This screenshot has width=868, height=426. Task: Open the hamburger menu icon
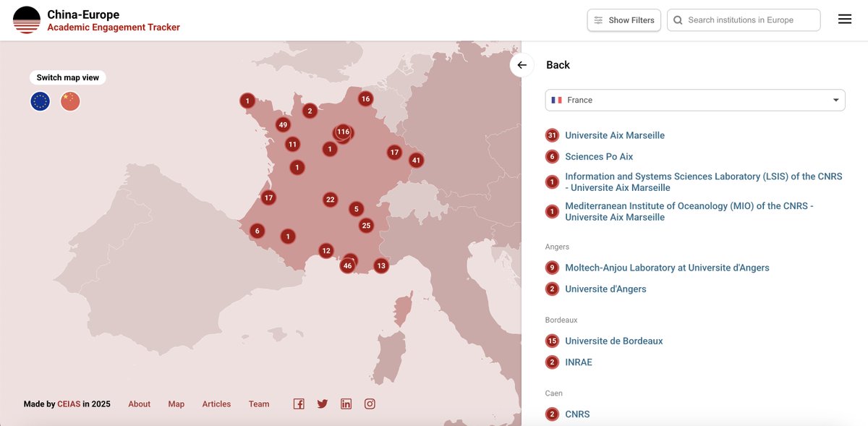[x=845, y=20]
